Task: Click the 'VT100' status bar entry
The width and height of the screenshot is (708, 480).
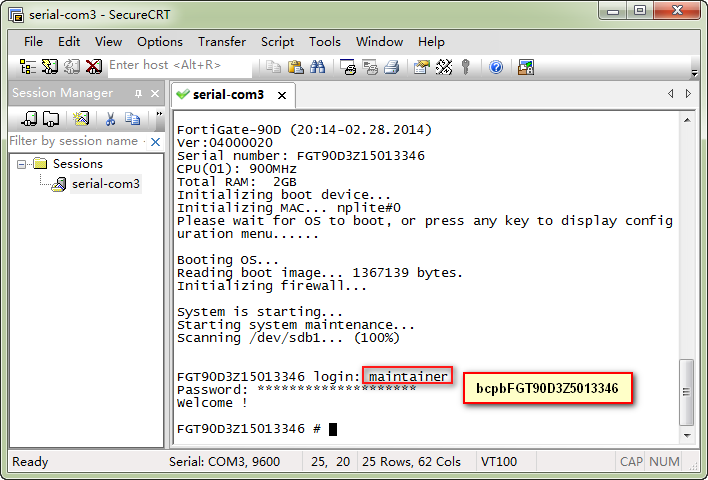Action: (x=498, y=461)
